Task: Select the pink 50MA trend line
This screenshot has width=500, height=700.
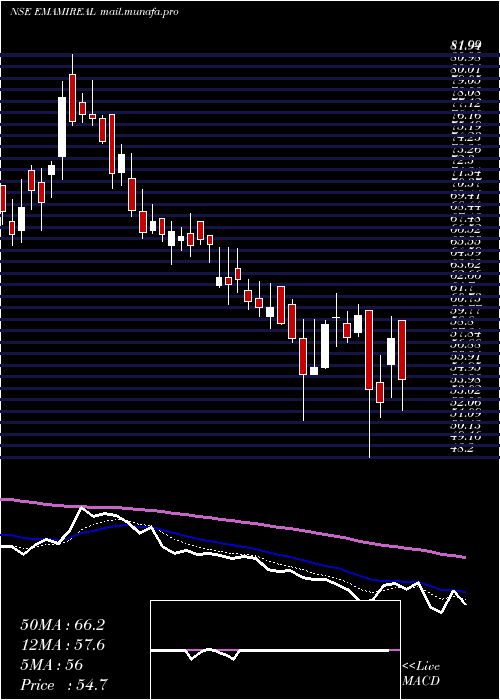Action: click(x=232, y=521)
